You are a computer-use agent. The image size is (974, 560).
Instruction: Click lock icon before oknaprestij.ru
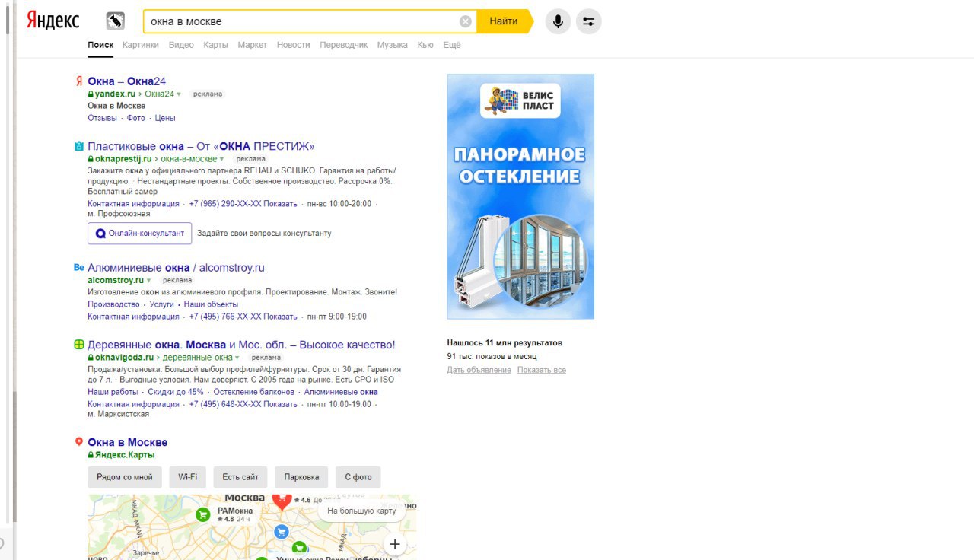pyautogui.click(x=91, y=159)
